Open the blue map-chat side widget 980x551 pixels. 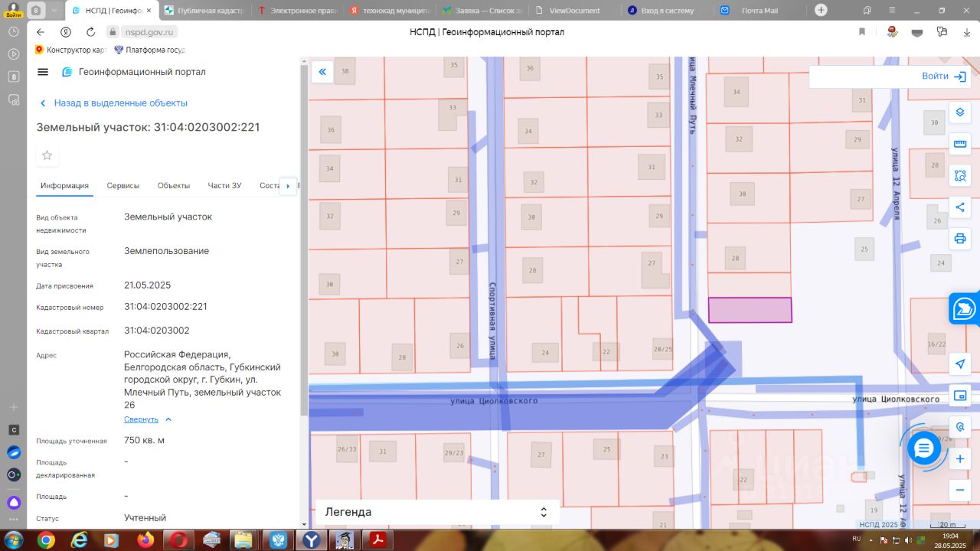click(965, 309)
